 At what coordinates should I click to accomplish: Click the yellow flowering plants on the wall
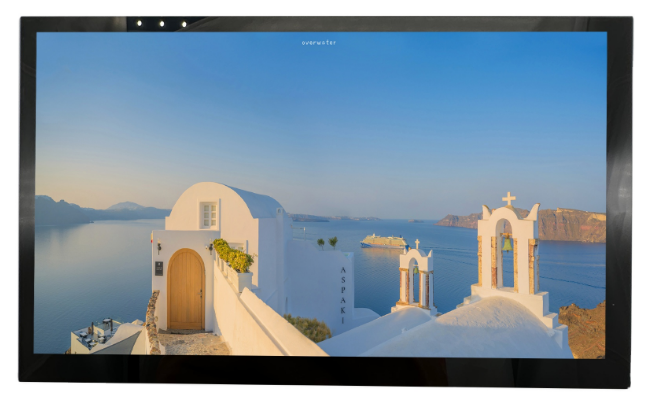coord(232,255)
